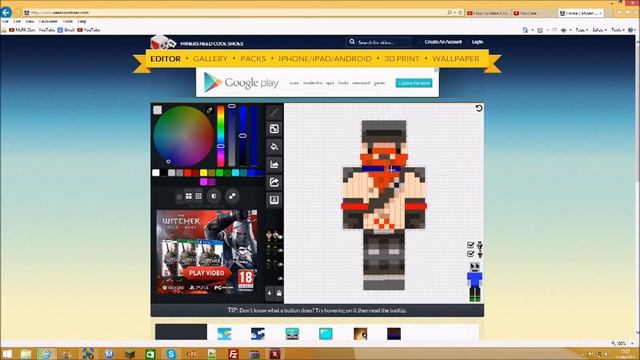Click the round shield-shaped button

214,196
